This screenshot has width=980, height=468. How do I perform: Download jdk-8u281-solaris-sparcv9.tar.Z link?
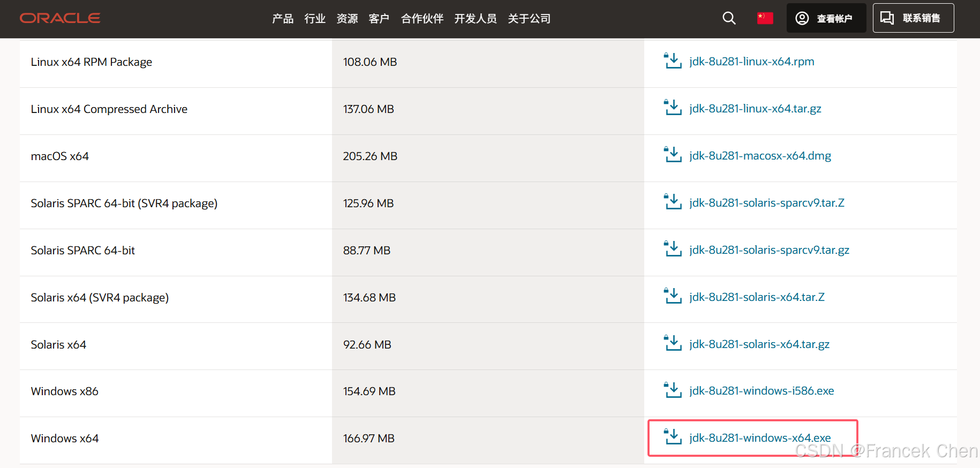pos(767,203)
